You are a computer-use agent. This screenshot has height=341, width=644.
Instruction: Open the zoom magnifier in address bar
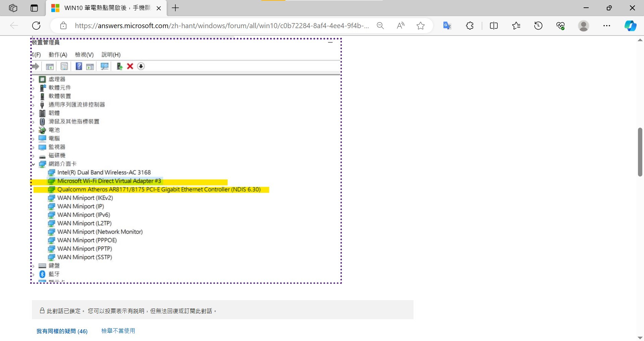[x=380, y=25]
